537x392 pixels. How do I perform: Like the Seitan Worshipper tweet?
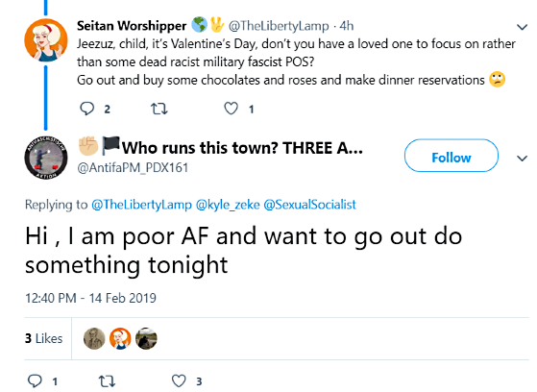pos(231,109)
